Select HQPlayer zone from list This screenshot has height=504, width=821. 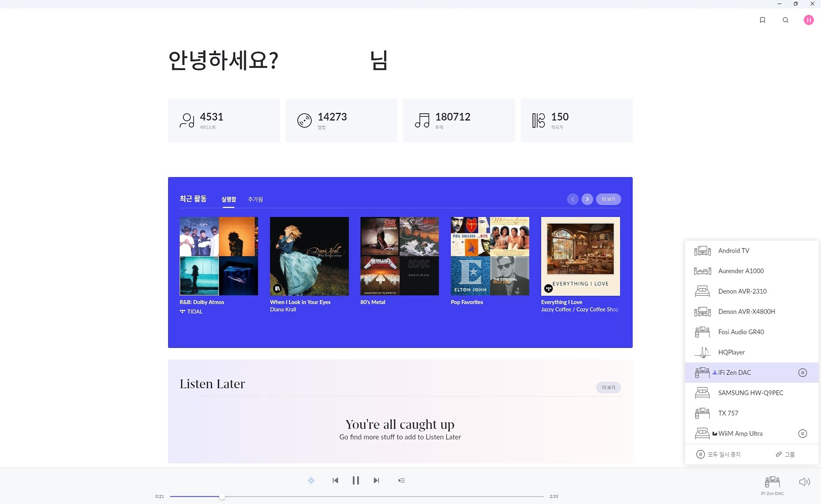pos(731,352)
